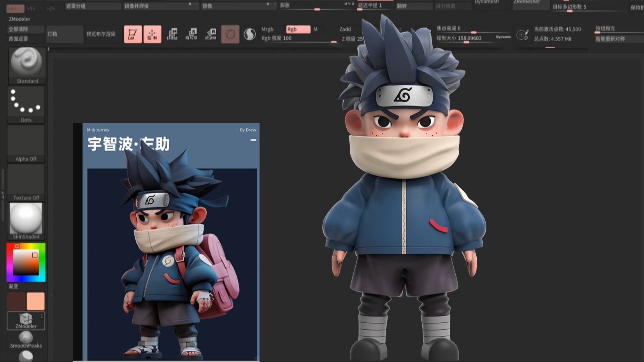Adjust the 延迟半径 lazy radius slider
This screenshot has height=362, width=644.
(375, 6)
